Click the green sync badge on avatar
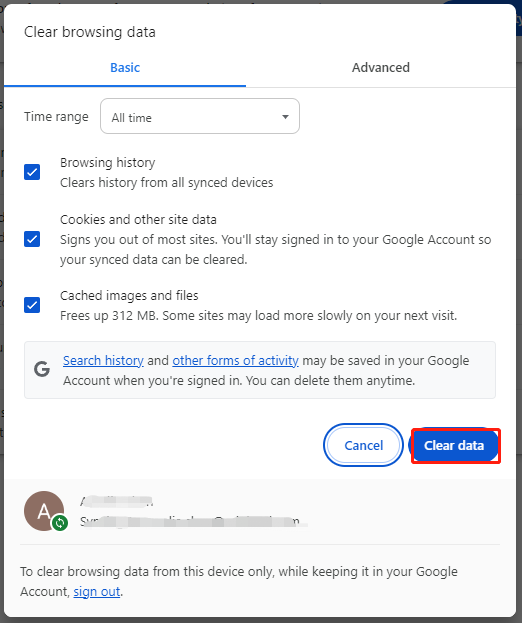 [x=60, y=522]
